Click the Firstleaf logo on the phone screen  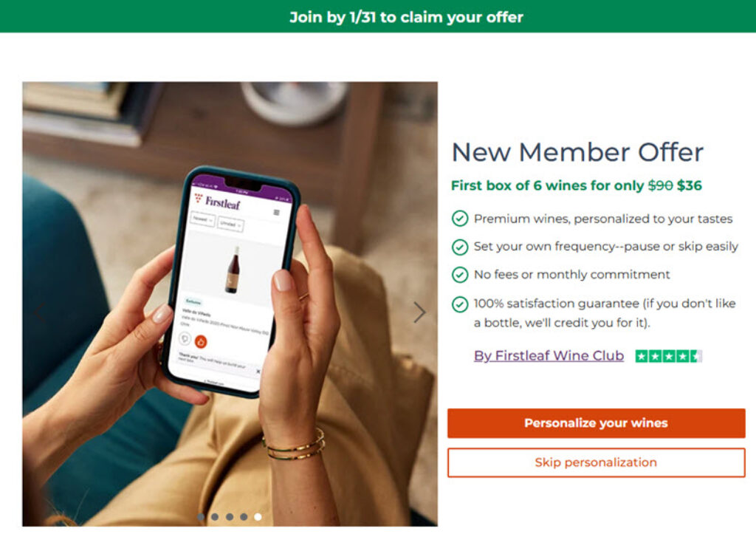[x=218, y=201]
